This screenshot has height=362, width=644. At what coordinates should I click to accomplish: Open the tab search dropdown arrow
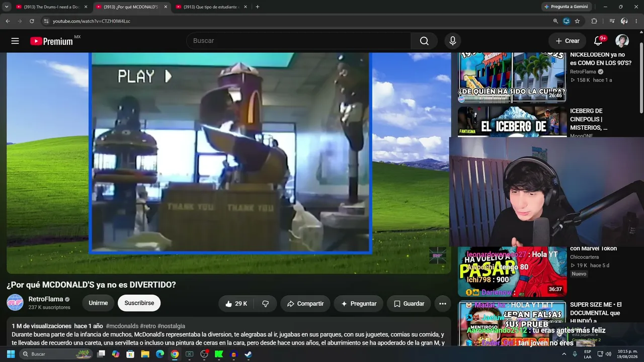point(7,7)
